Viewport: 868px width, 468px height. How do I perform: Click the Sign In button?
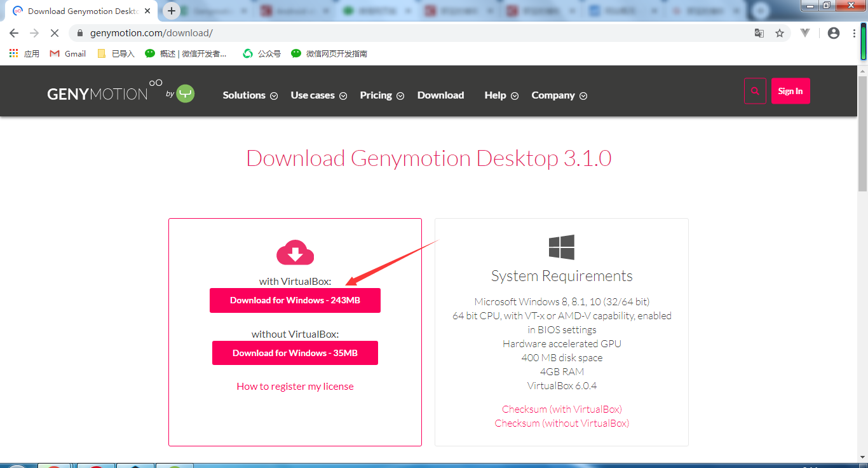[790, 91]
